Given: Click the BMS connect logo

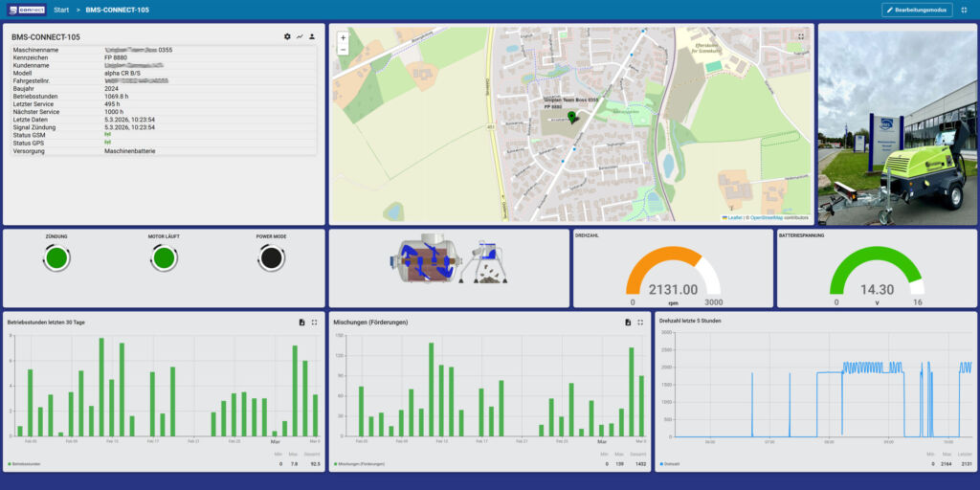Looking at the screenshot, I should (x=27, y=10).
